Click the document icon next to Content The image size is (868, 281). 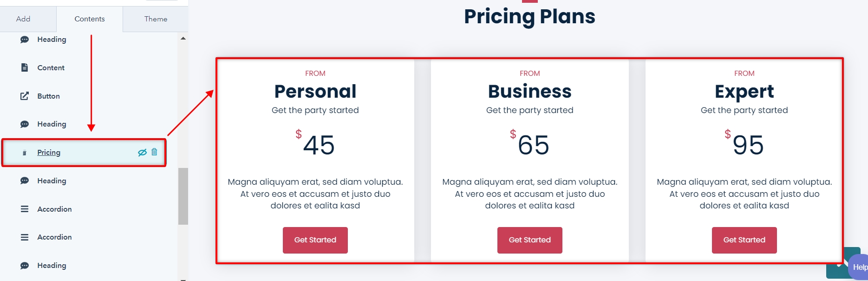pos(25,67)
